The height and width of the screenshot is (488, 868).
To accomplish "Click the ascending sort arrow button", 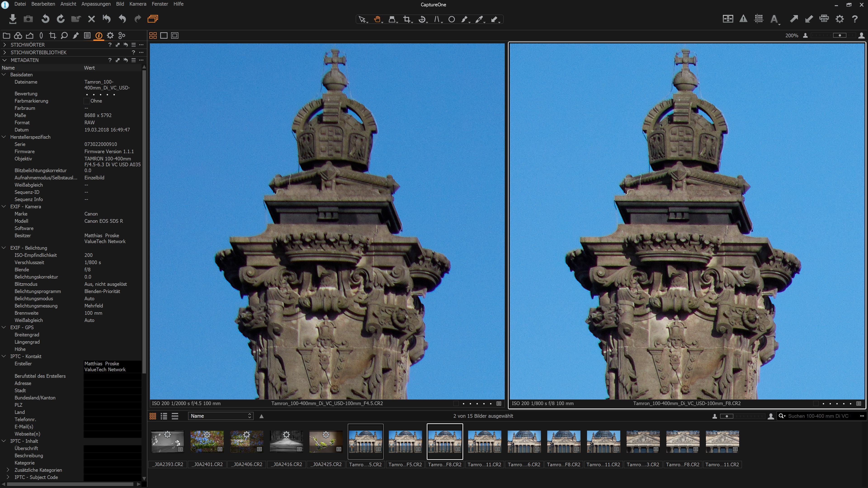I will (x=262, y=416).
